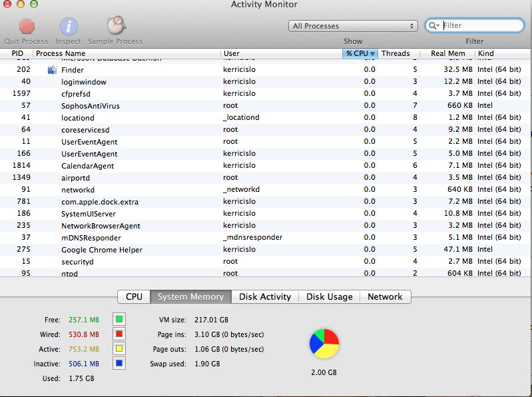Select the networkd process row
532x397 pixels.
tap(265, 190)
